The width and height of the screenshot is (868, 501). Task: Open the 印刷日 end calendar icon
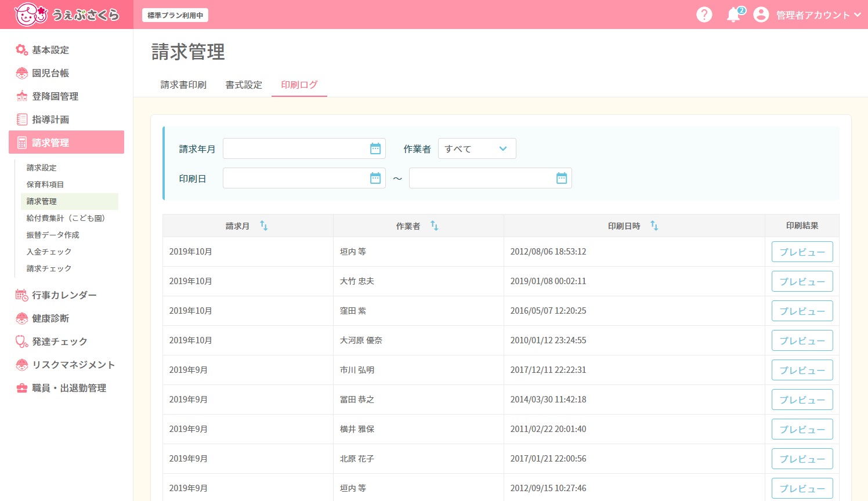tap(562, 178)
